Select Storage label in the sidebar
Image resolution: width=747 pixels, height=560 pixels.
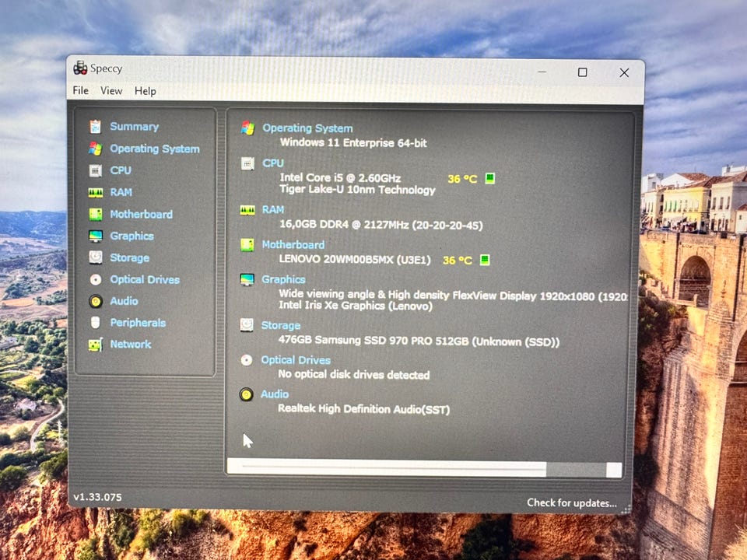tap(130, 258)
